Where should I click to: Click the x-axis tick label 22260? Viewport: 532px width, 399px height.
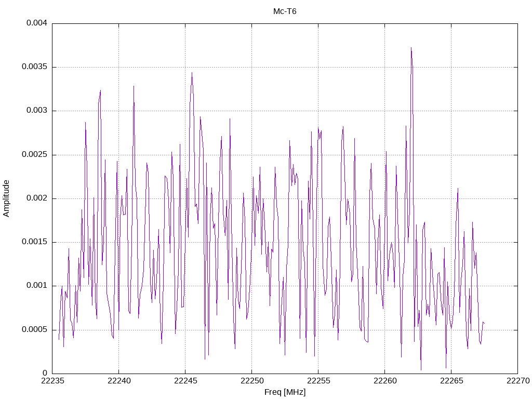(385, 381)
